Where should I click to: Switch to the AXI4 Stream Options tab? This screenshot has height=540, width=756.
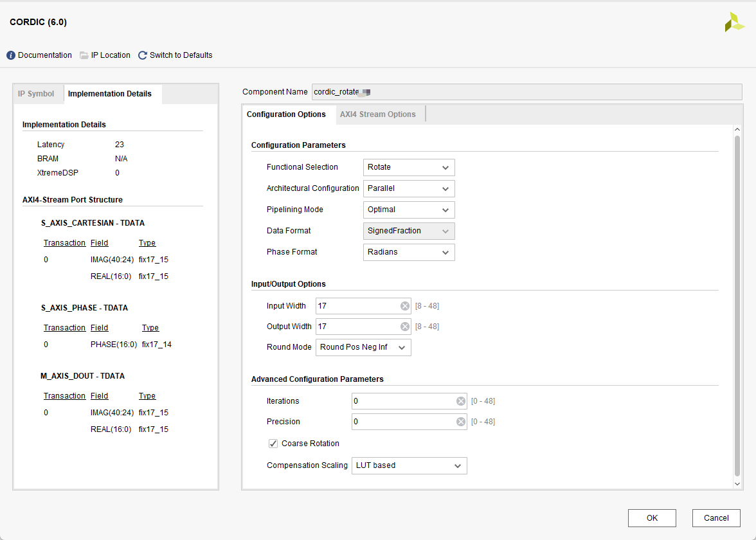(x=378, y=114)
